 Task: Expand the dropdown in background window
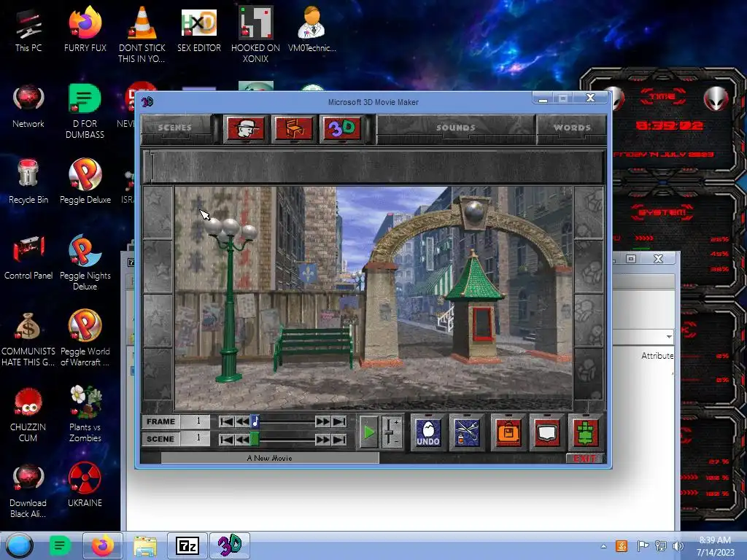[x=669, y=337]
